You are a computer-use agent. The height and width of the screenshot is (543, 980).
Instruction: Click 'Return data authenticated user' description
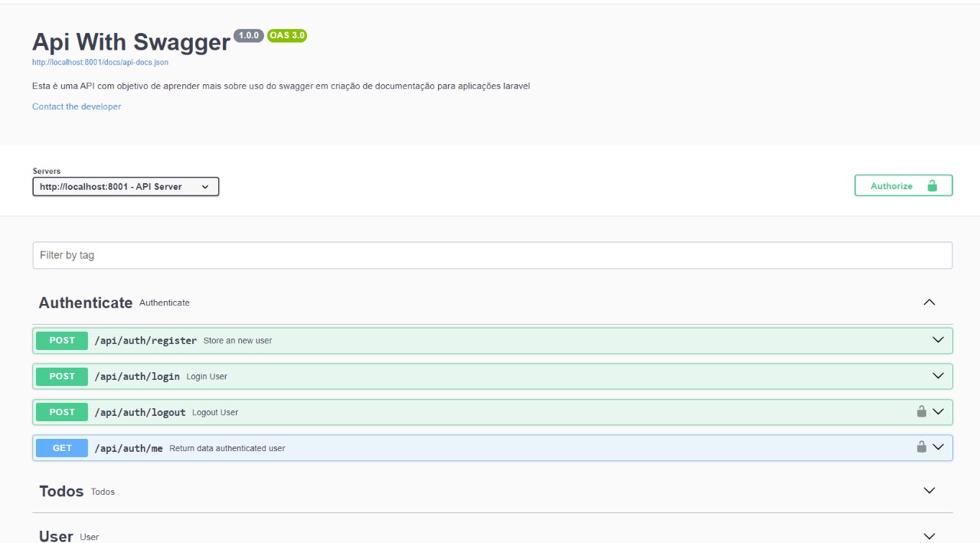point(227,448)
